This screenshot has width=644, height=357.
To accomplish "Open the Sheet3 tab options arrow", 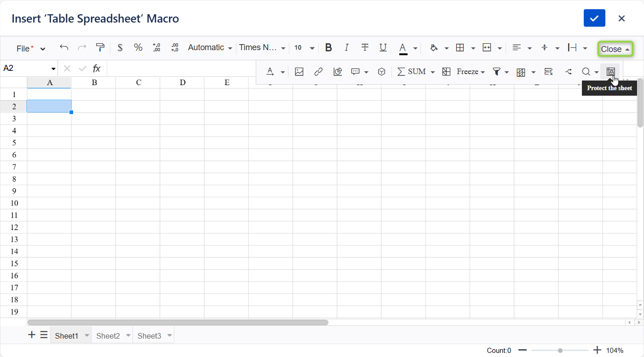I will (x=170, y=335).
